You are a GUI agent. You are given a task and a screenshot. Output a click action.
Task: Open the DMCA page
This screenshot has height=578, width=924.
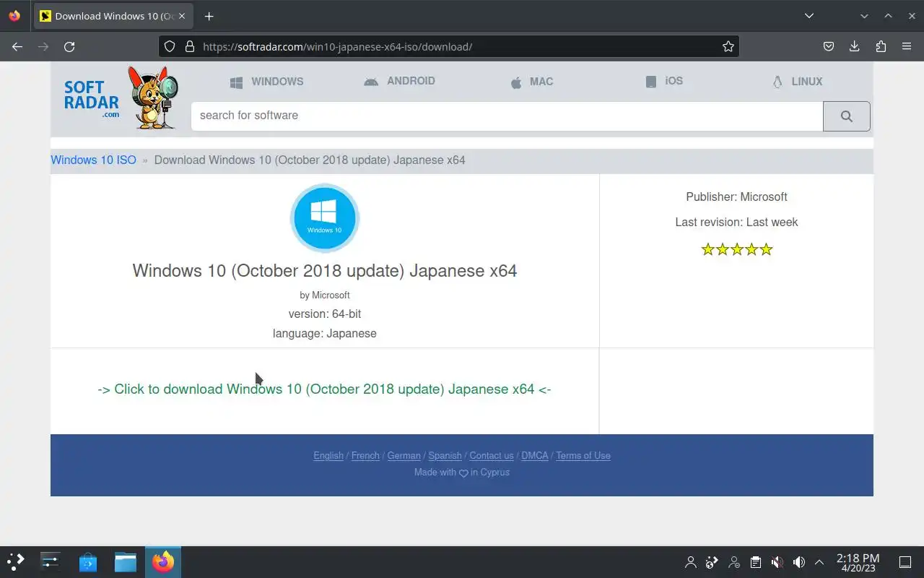535,455
